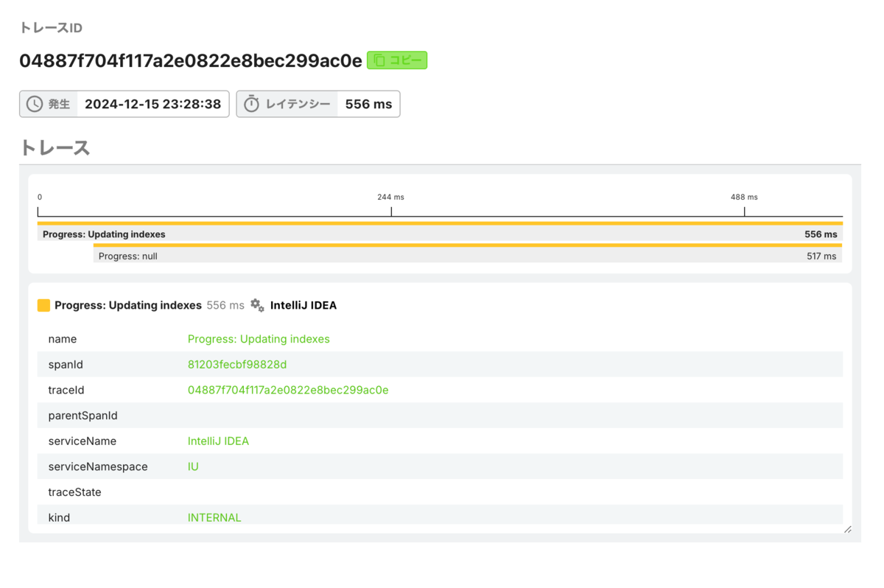The width and height of the screenshot is (884, 588).
Task: Click the resize handle at details panel corner
Action: (848, 529)
